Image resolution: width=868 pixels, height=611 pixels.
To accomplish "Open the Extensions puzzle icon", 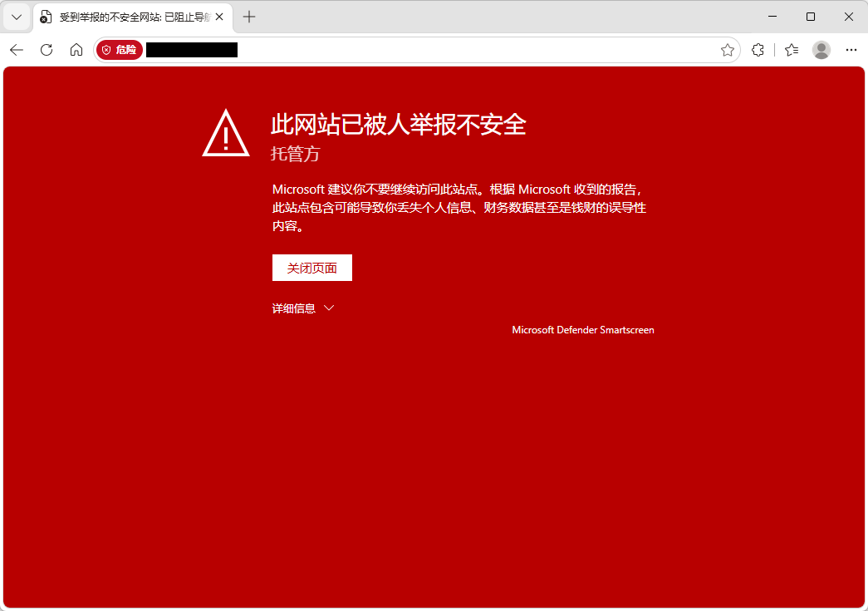I will pyautogui.click(x=758, y=50).
